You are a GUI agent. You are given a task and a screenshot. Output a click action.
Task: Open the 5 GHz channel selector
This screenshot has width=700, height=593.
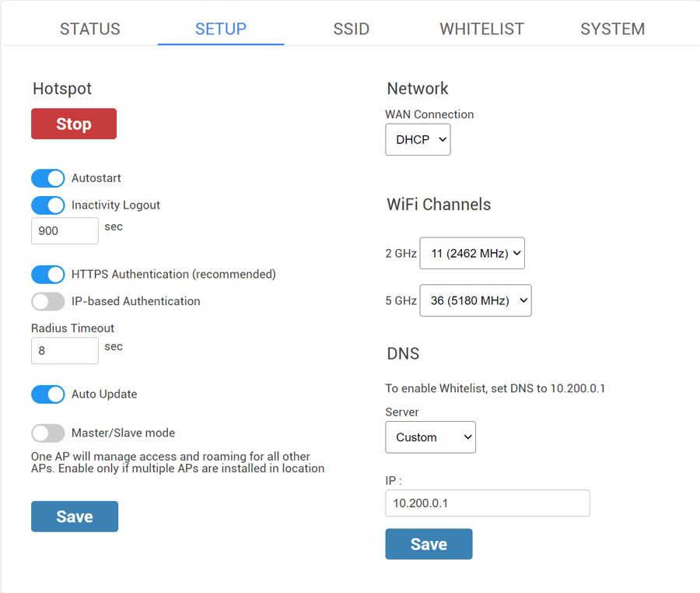[x=475, y=300]
